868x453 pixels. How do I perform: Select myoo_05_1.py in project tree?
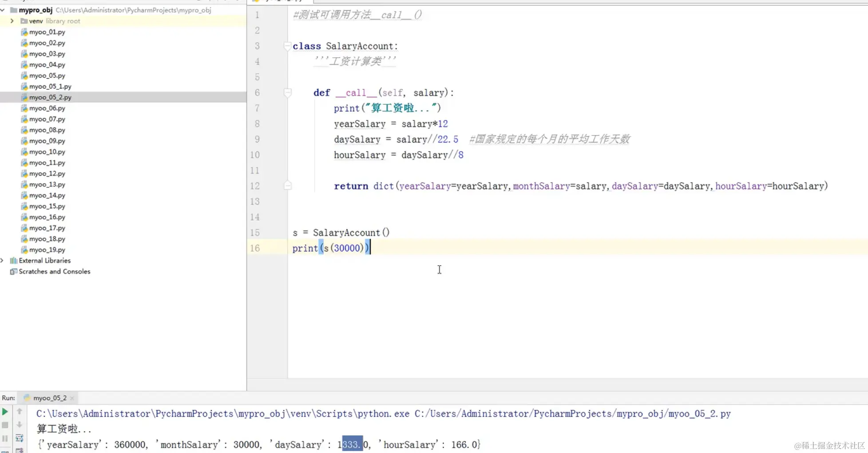tap(50, 87)
